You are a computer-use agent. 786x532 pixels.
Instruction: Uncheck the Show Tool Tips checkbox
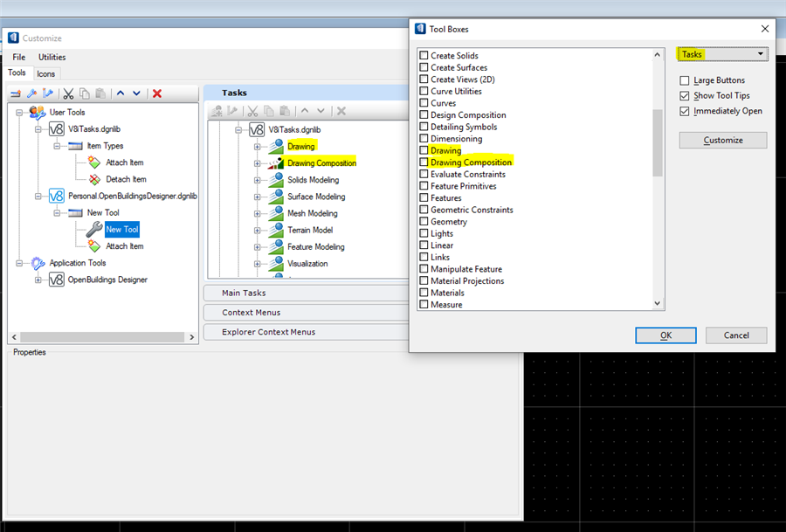point(684,95)
